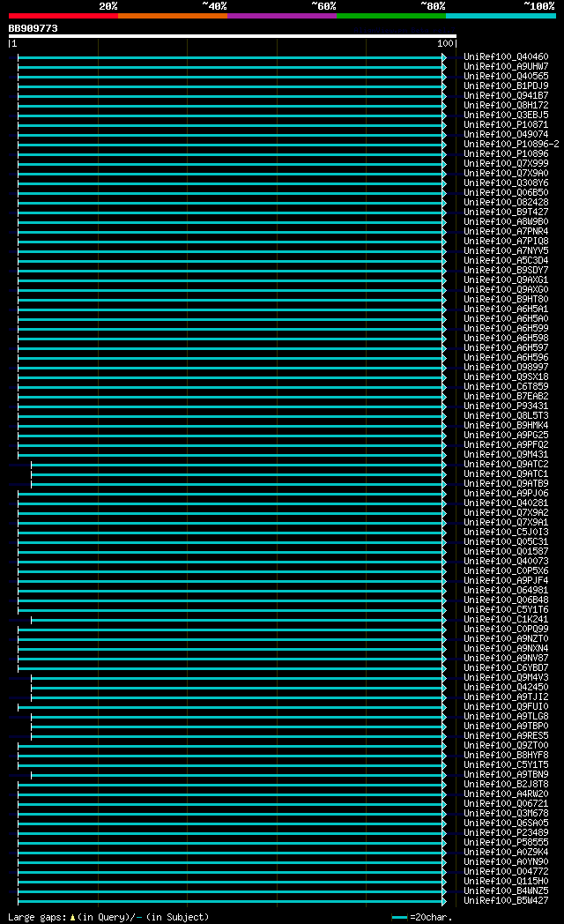The image size is (564, 924).
Task: Open entry UniRef100_B5W427
Action: coord(506,900)
